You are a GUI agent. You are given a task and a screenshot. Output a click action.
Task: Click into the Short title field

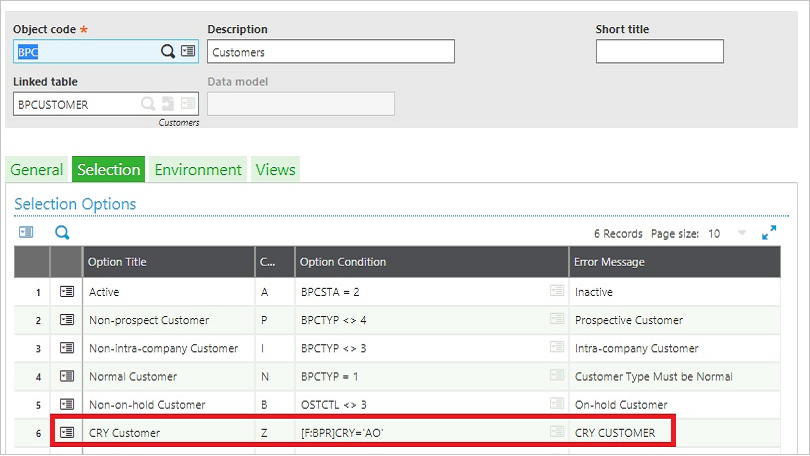659,52
